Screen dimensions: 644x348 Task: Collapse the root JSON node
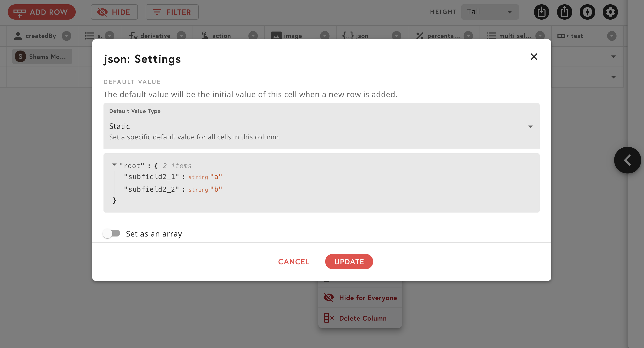tap(114, 165)
